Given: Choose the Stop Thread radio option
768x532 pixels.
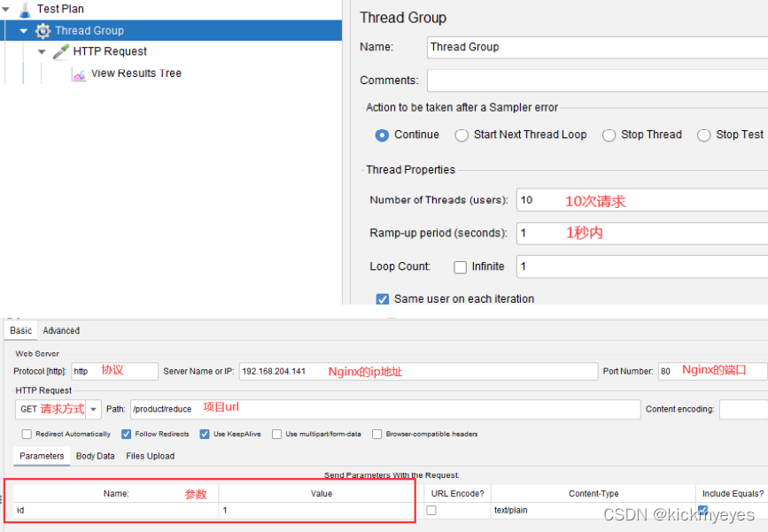Looking at the screenshot, I should 609,135.
